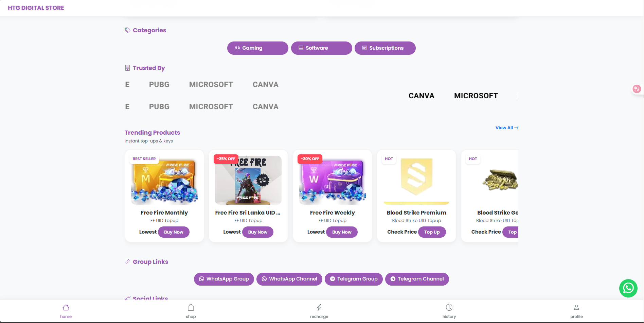Screen dimensions: 644x323
Task: Switch to the shop tab label
Action: [191, 317]
